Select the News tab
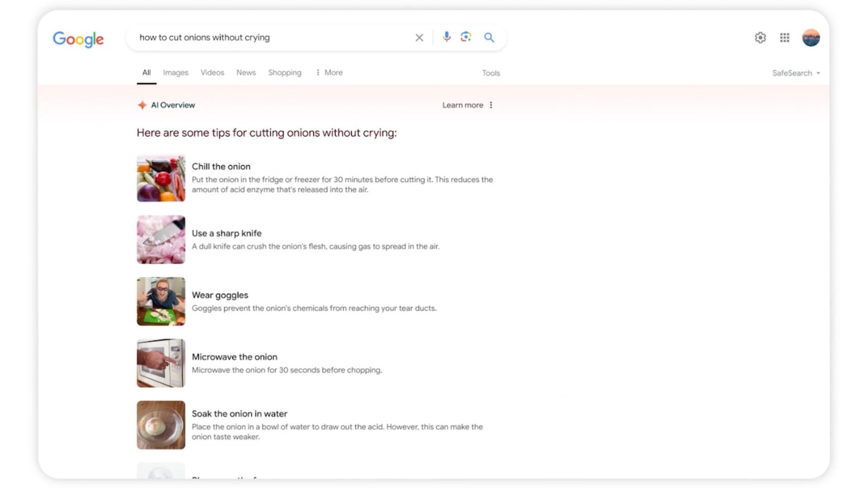The width and height of the screenshot is (868, 488). point(245,72)
